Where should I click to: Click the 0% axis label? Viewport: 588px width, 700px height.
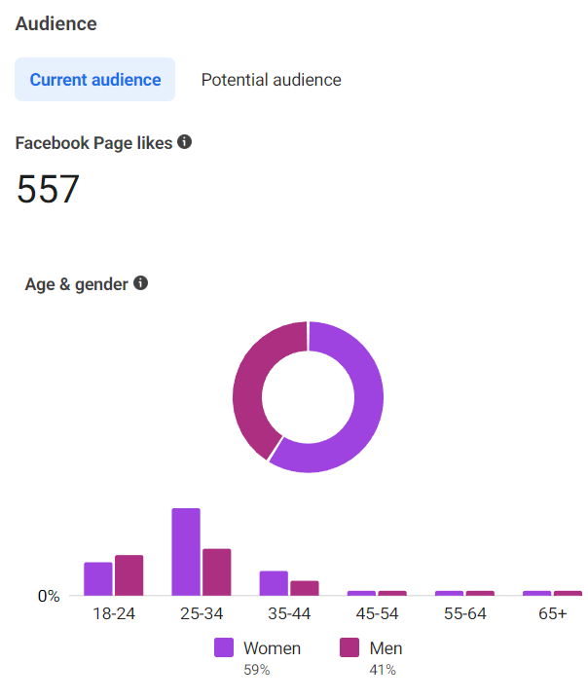49,596
